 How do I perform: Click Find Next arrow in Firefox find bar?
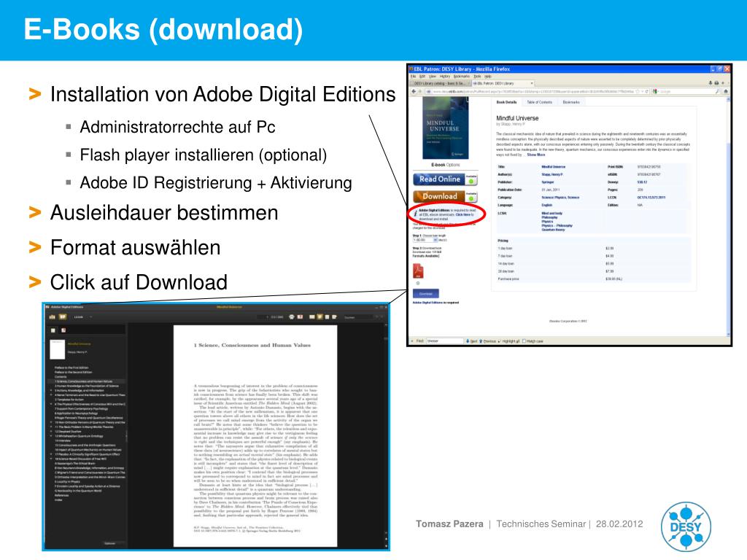468,341
